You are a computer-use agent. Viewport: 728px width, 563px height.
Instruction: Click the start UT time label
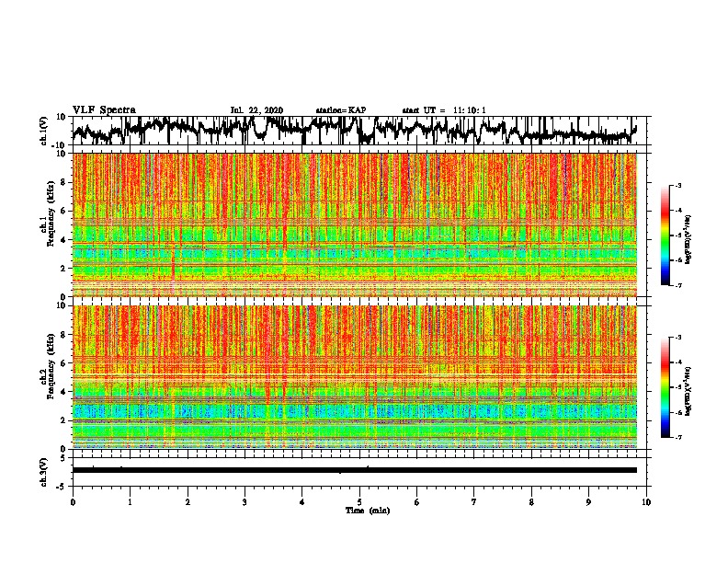tap(444, 110)
